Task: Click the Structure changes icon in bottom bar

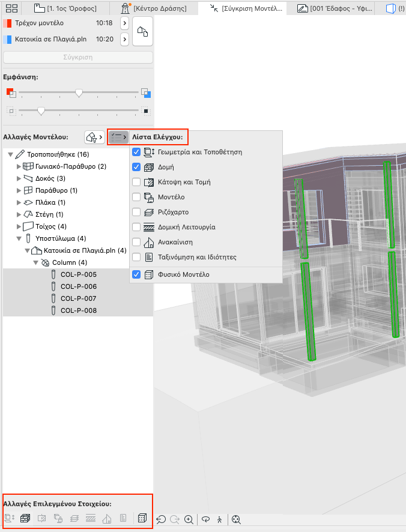Action: coord(25,518)
